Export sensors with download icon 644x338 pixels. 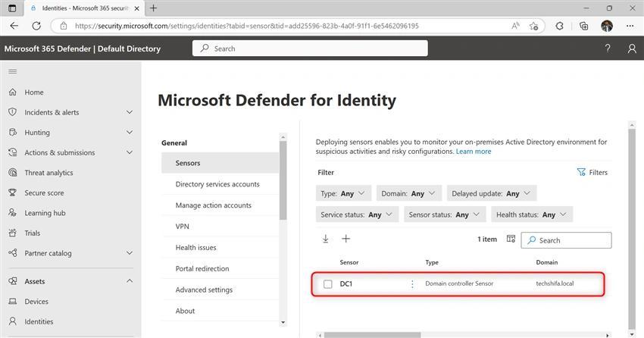tap(325, 239)
